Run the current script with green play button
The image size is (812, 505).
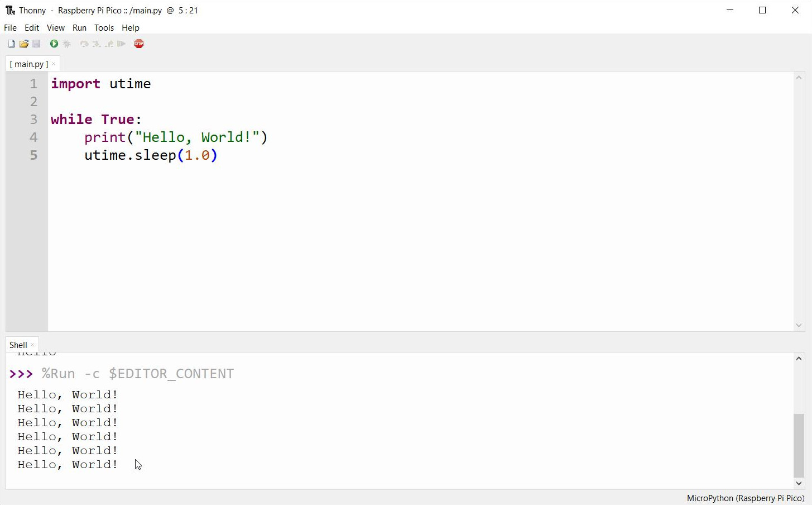54,44
